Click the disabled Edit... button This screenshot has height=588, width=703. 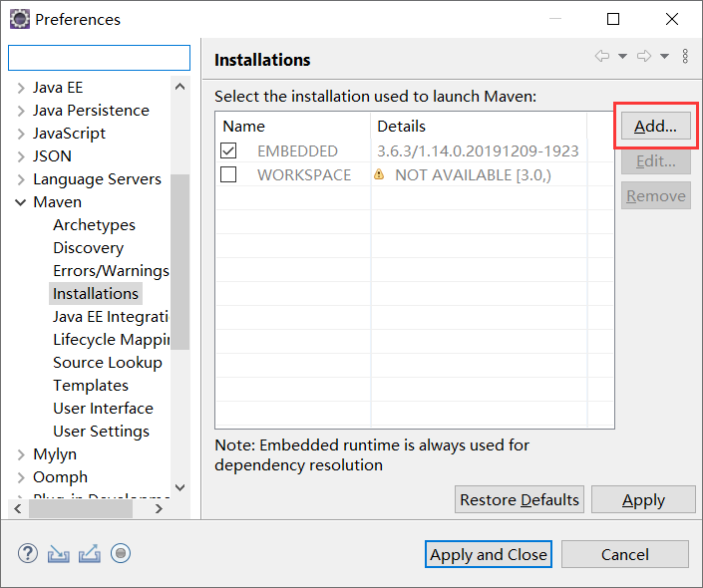[655, 160]
